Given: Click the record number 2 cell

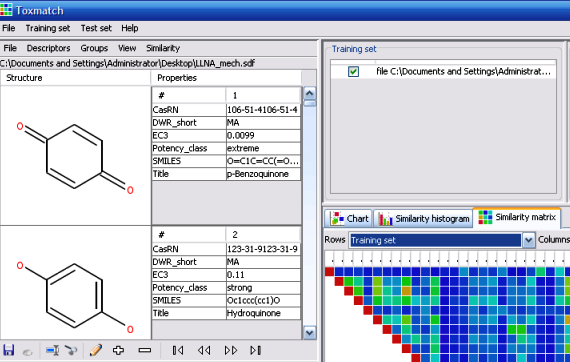Looking at the screenshot, I should point(263,235).
